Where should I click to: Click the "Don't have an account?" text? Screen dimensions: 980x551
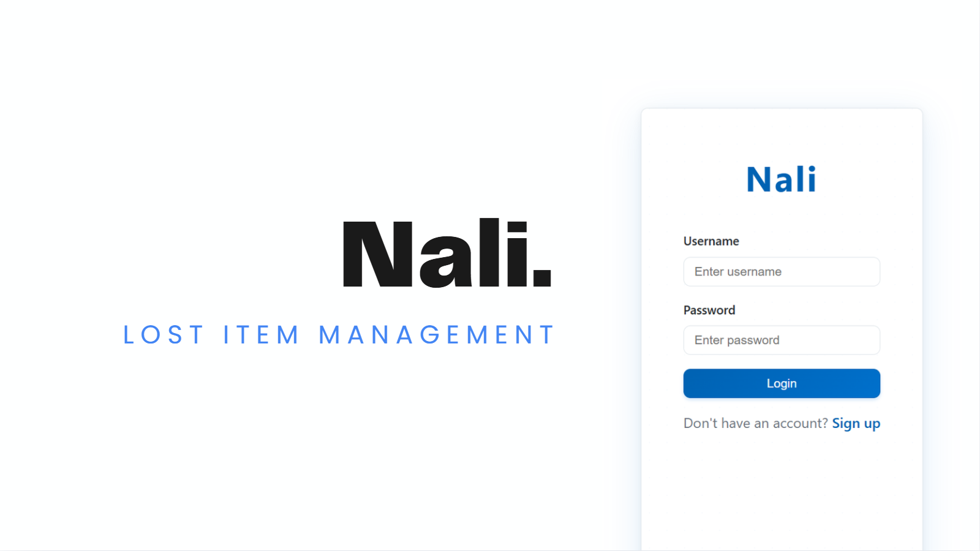[x=756, y=424]
